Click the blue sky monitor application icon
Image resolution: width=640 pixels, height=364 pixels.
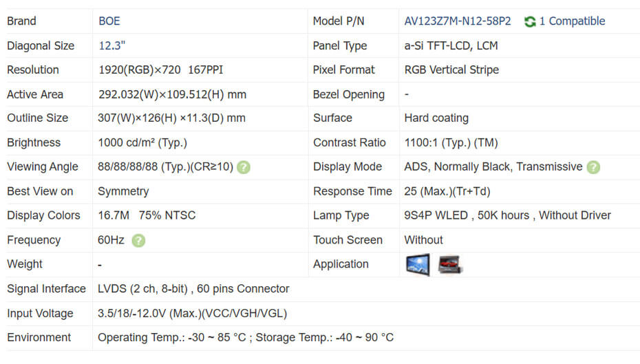[x=418, y=265]
